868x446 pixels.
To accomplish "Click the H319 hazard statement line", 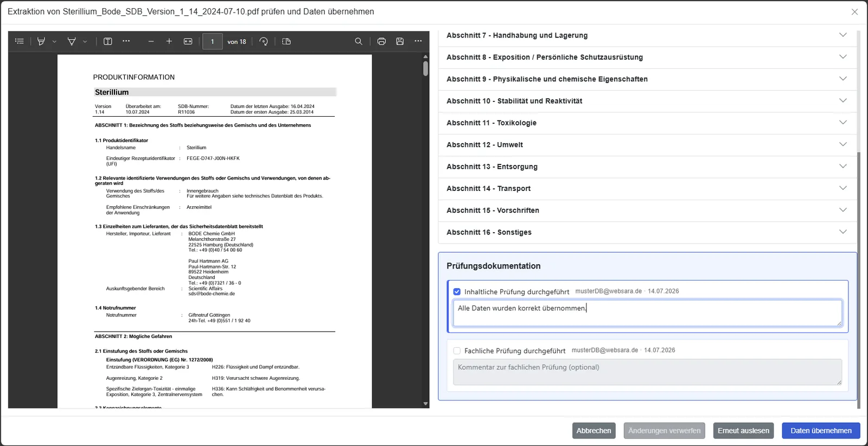I will (x=256, y=378).
